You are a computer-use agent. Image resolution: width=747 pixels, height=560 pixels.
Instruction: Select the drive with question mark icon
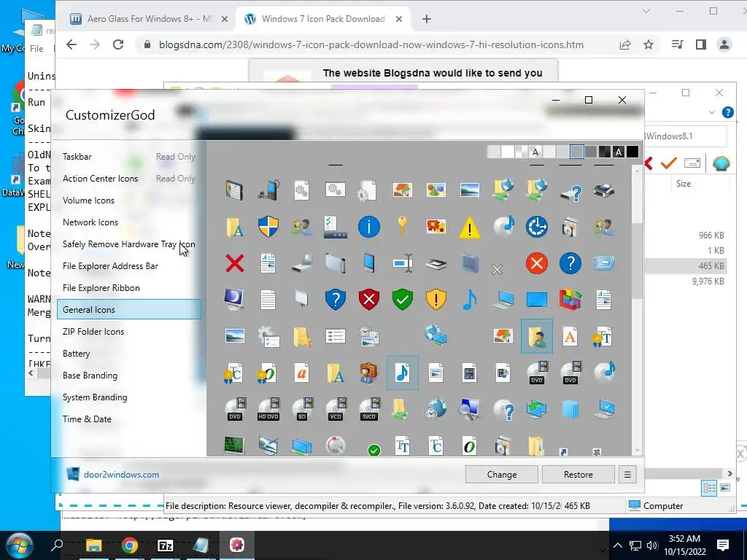(570, 191)
